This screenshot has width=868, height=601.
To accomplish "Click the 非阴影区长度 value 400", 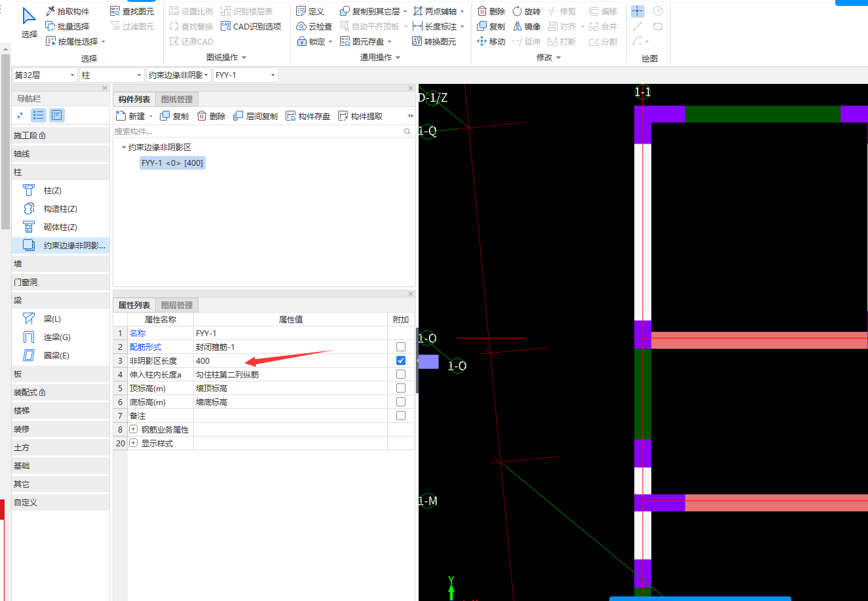I will tap(290, 360).
